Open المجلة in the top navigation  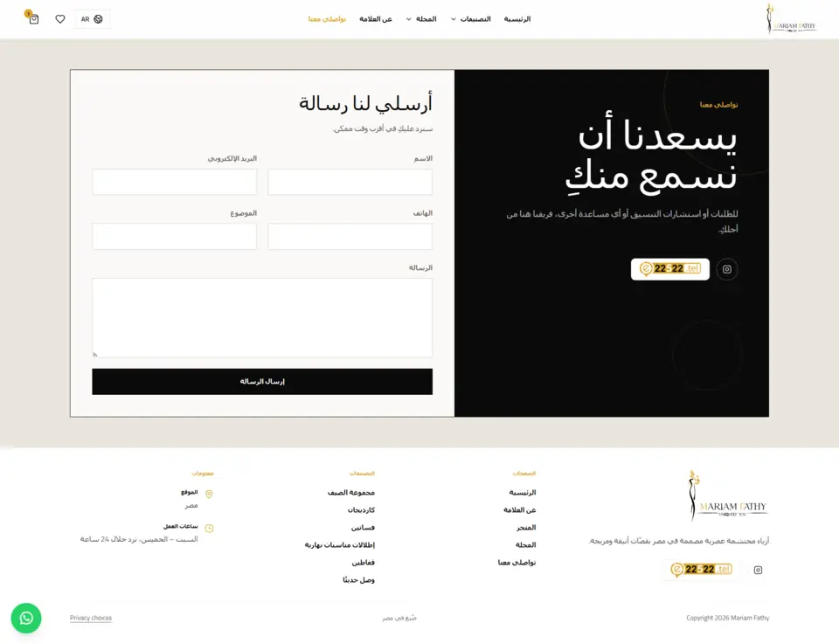click(426, 19)
